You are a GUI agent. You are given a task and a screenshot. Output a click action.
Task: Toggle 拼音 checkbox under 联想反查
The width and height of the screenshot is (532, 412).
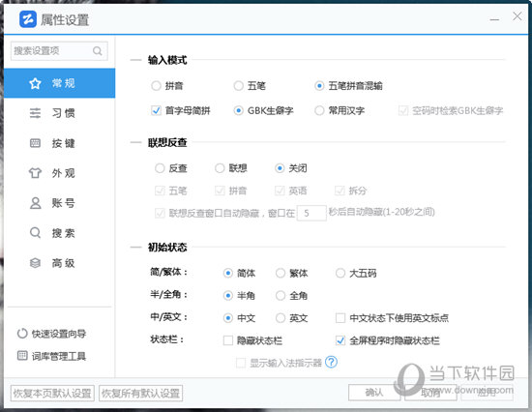[x=220, y=191]
